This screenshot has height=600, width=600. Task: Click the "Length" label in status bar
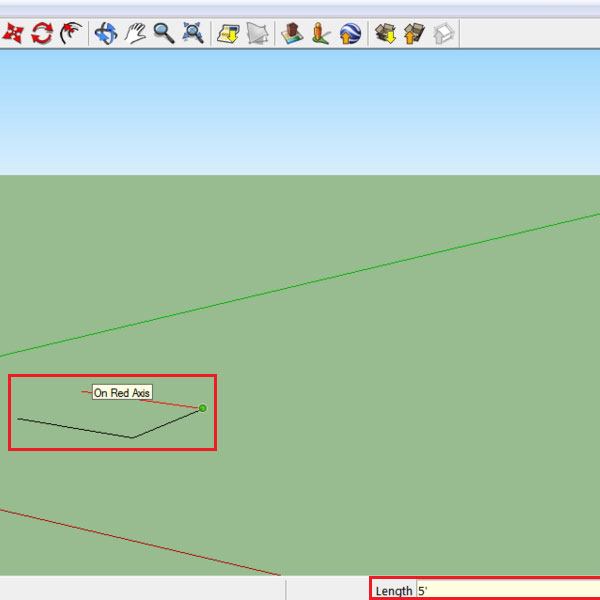click(x=394, y=591)
